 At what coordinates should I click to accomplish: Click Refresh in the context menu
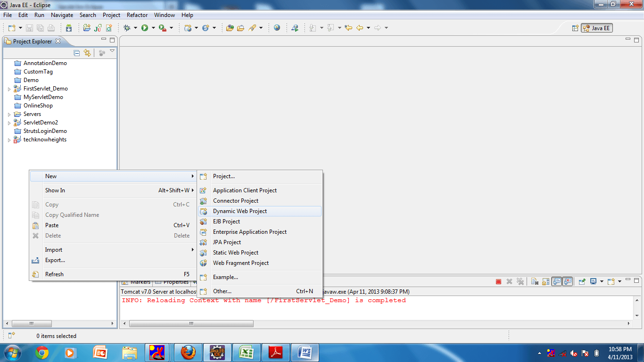point(113,274)
